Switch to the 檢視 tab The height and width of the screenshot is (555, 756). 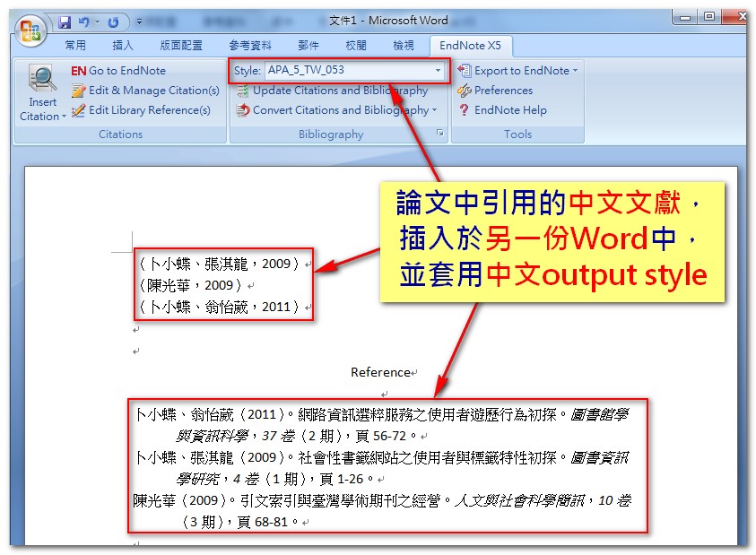tap(404, 46)
